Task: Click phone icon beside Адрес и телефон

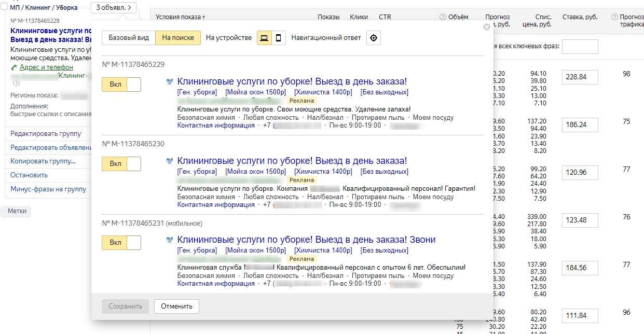Action: click(x=14, y=67)
